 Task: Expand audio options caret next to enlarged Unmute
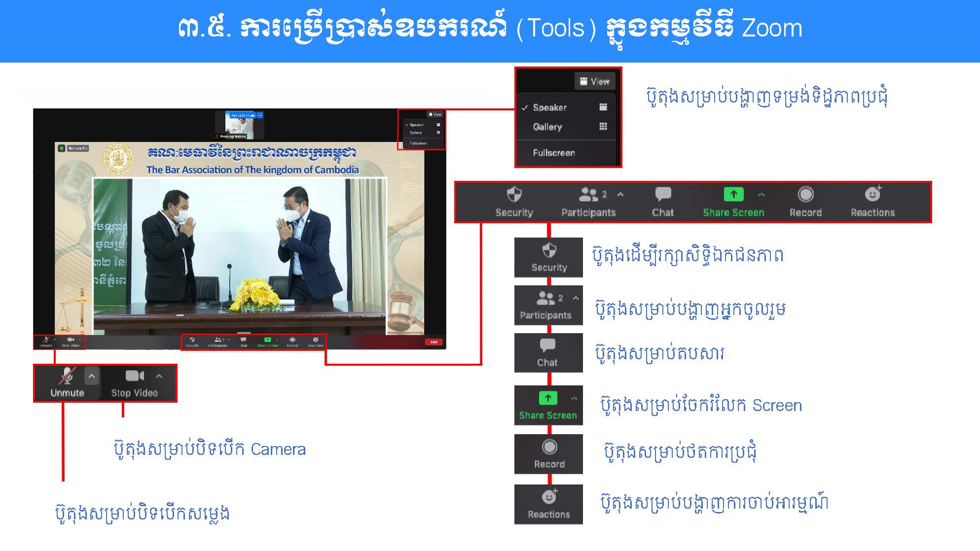(92, 377)
